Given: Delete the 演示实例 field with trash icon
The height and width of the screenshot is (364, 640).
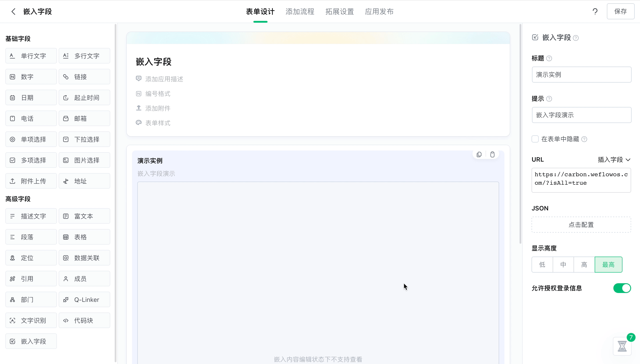Looking at the screenshot, I should pos(492,154).
